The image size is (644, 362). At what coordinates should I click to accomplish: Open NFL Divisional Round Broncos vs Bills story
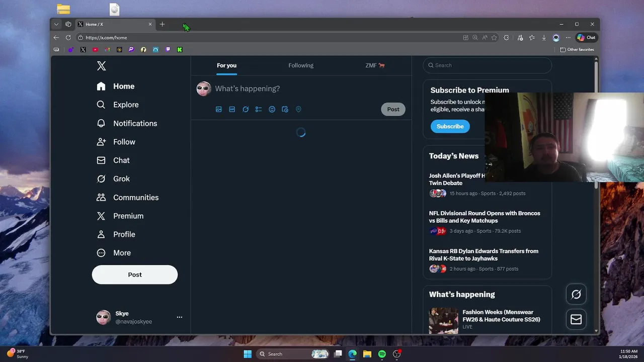485,217
